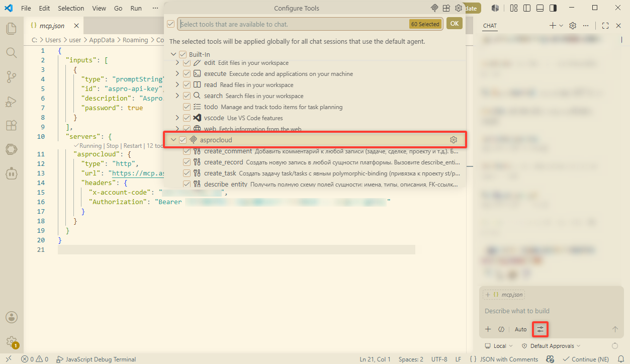630x364 pixels.
Task: Collapse the asprocloud tools group
Action: [x=173, y=140]
